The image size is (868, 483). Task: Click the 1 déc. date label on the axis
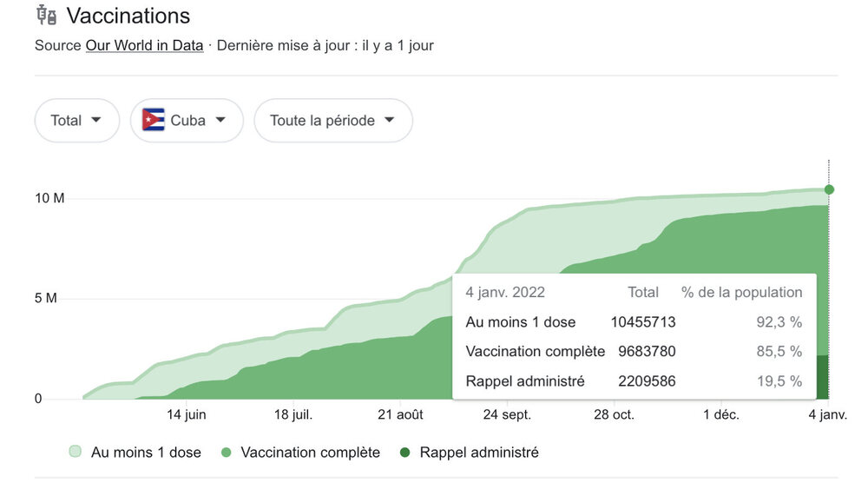[720, 415]
